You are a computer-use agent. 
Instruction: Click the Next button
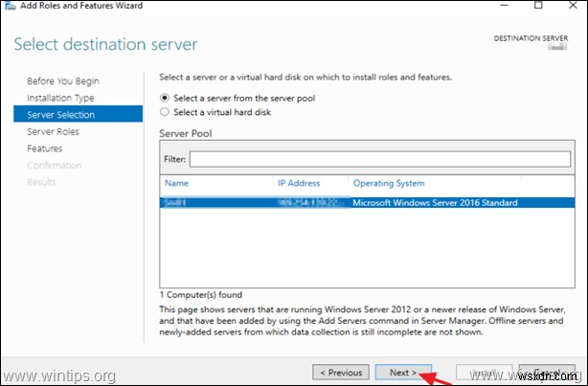pyautogui.click(x=403, y=373)
